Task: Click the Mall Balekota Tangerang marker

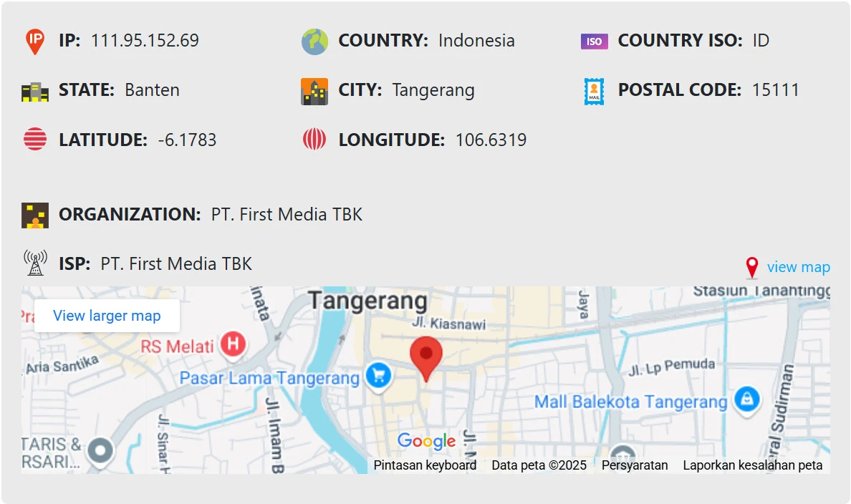Action: (746, 399)
